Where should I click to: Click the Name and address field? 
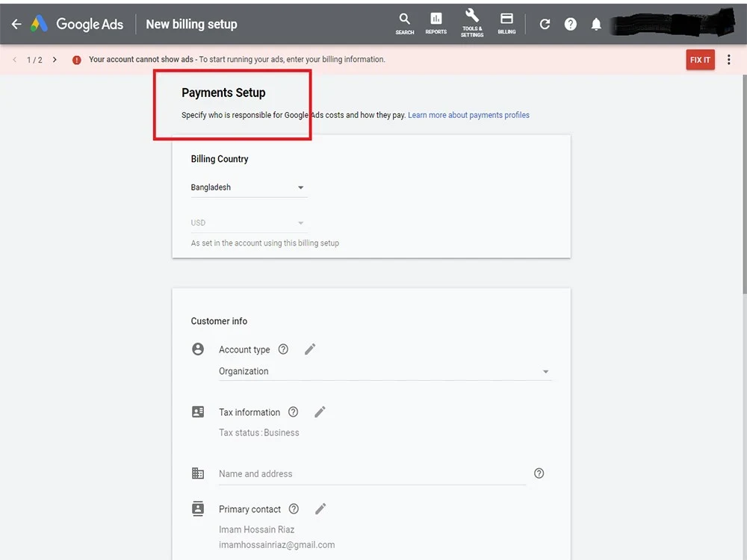tap(372, 474)
